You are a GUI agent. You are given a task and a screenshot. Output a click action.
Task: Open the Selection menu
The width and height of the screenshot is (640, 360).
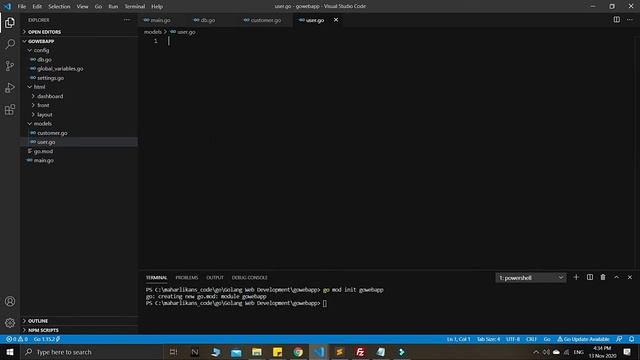tap(59, 6)
